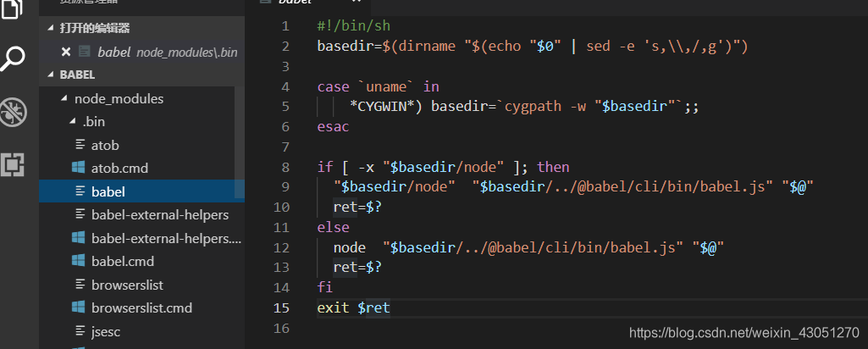Click the Windows icon beside atob.cmd
This screenshot has height=349, width=868.
(x=79, y=168)
